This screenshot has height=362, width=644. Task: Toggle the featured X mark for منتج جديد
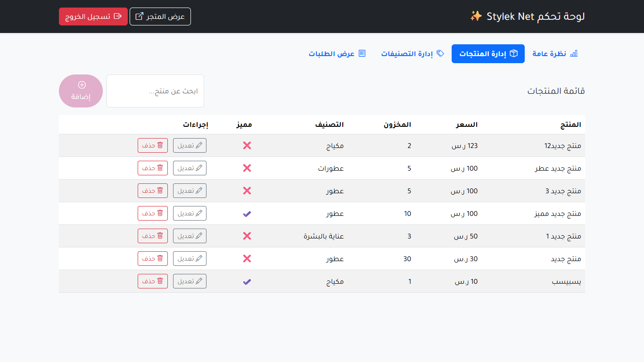[247, 259]
